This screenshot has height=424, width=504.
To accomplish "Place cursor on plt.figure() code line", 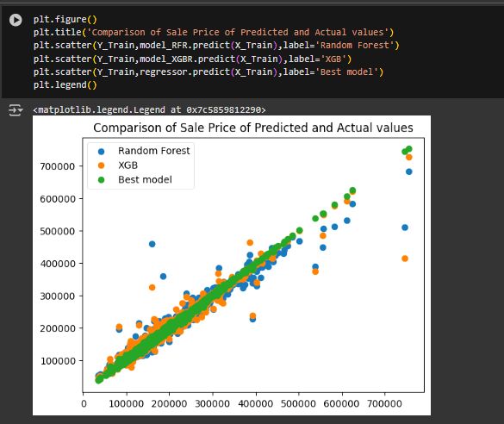I will coord(65,19).
